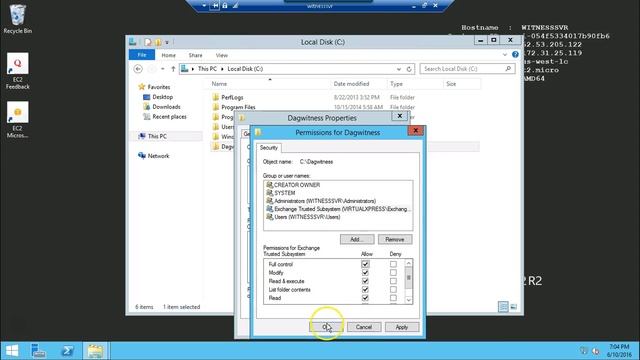The height and width of the screenshot is (360, 640).
Task: Open Explorer help question mark icon
Action: [515, 55]
